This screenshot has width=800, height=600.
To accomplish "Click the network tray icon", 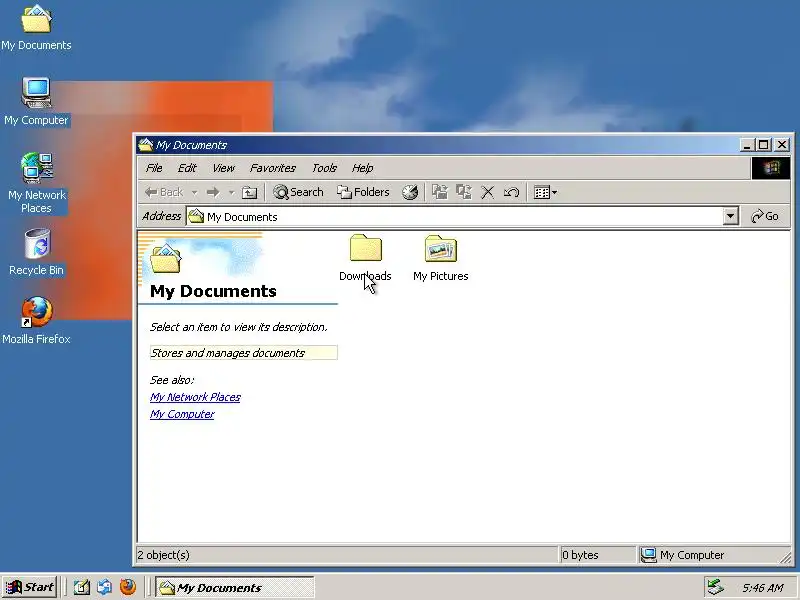I will pyautogui.click(x=715, y=587).
